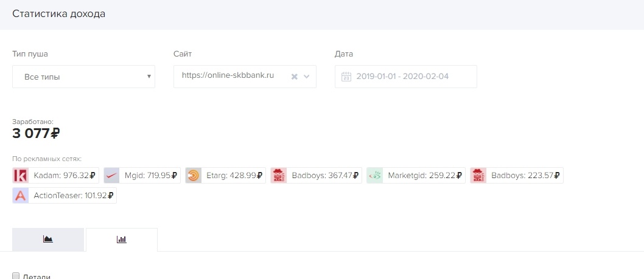Click the Badboys 223.57 logo icon

tap(478, 175)
